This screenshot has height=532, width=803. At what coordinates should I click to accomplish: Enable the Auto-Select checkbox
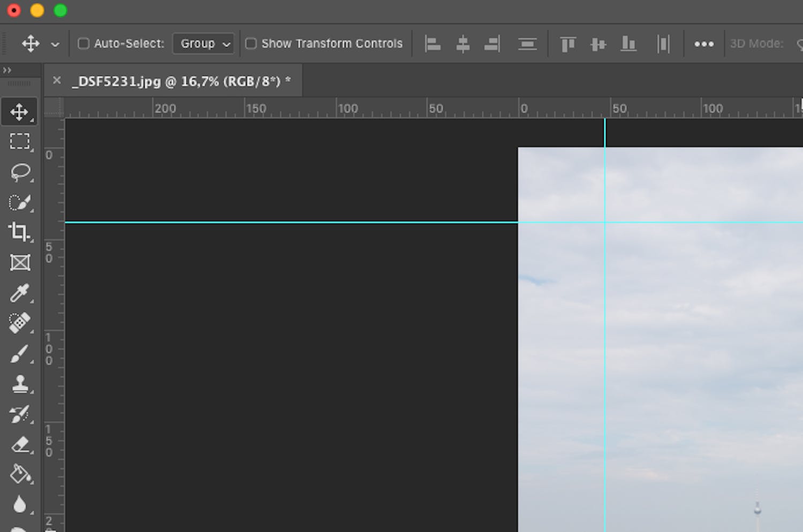click(84, 43)
